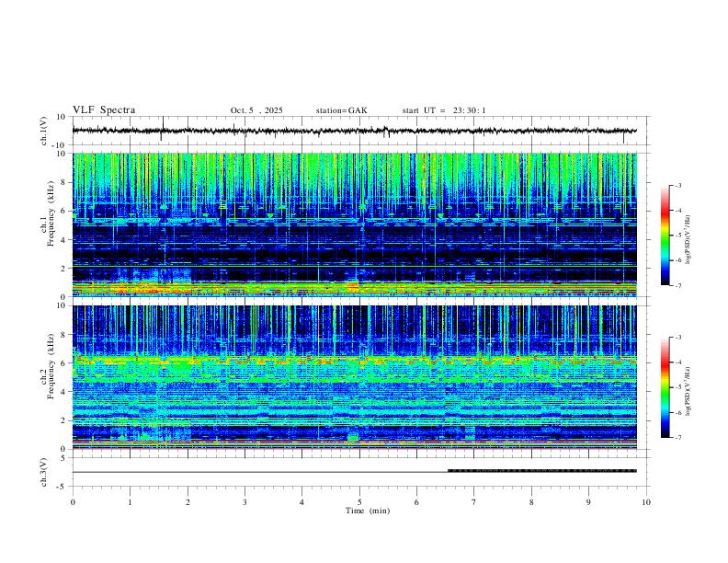Viewport: 728px width, 563px height.
Task: Click inside the ch.1 spectrogram panel
Action: click(x=354, y=224)
